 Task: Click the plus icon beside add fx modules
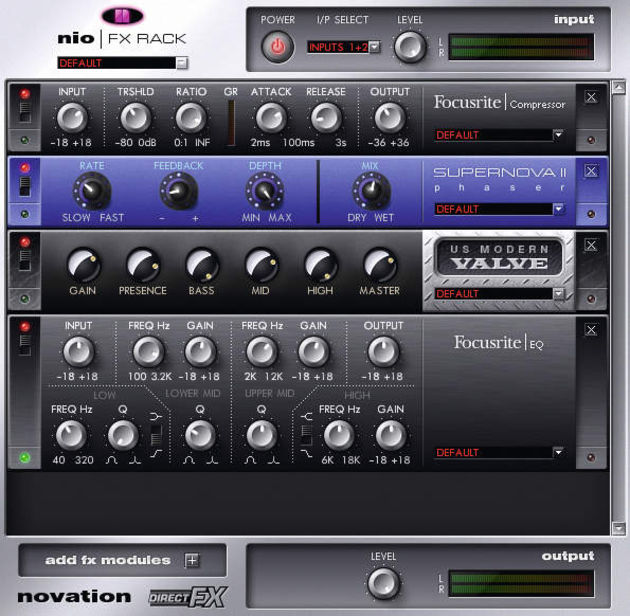pyautogui.click(x=192, y=560)
